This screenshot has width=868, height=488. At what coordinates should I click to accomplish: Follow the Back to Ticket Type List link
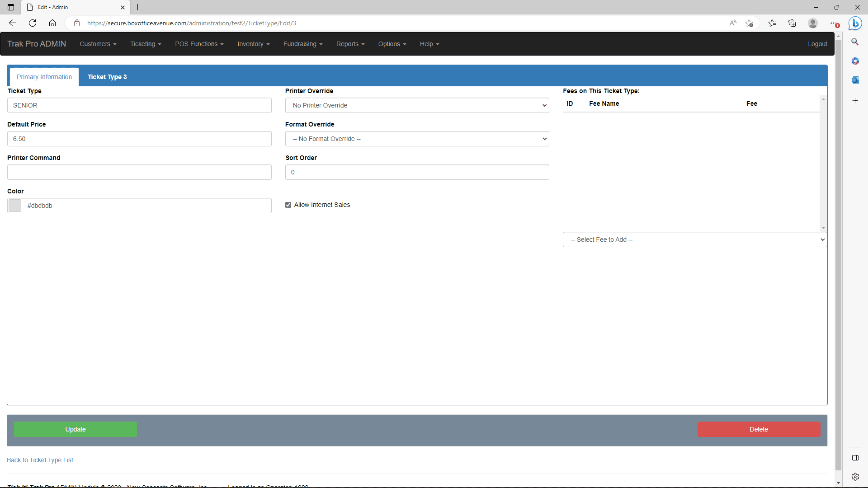point(40,460)
